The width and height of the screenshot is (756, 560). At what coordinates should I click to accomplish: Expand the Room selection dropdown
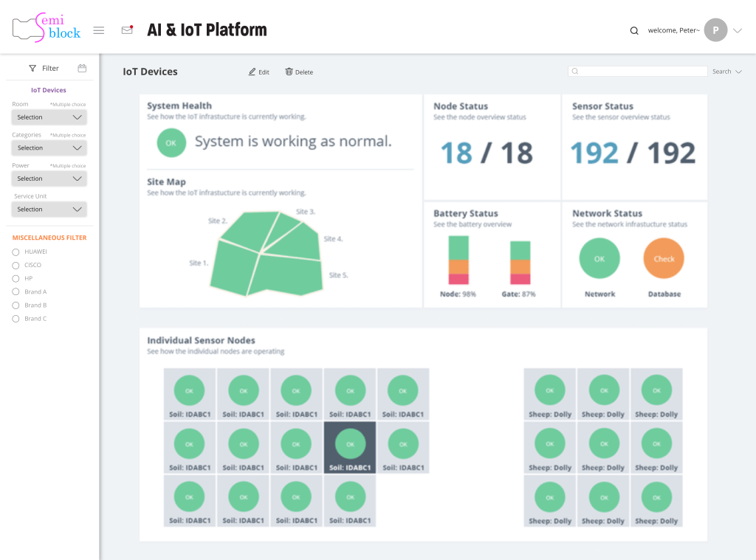[49, 117]
